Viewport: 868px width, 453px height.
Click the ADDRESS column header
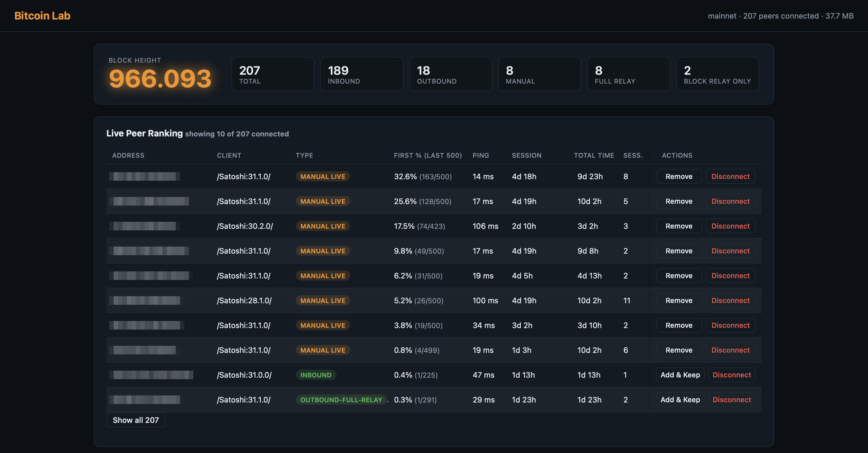tap(128, 155)
